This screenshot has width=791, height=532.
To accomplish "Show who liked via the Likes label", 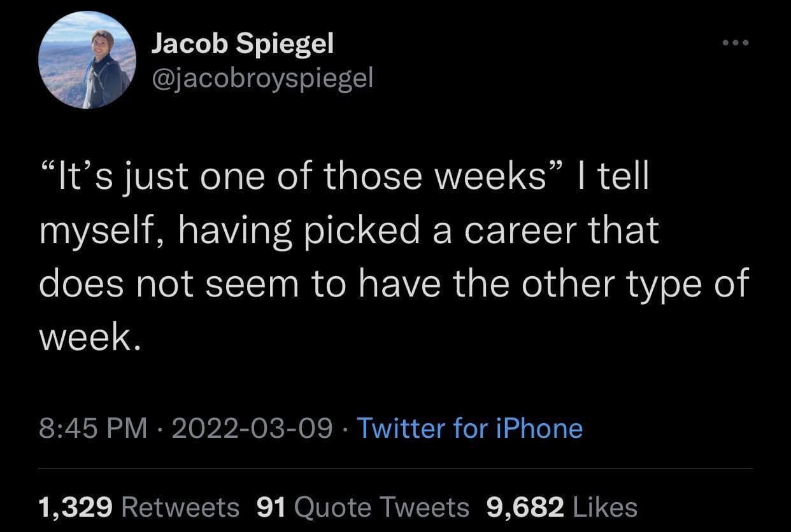I will (605, 507).
